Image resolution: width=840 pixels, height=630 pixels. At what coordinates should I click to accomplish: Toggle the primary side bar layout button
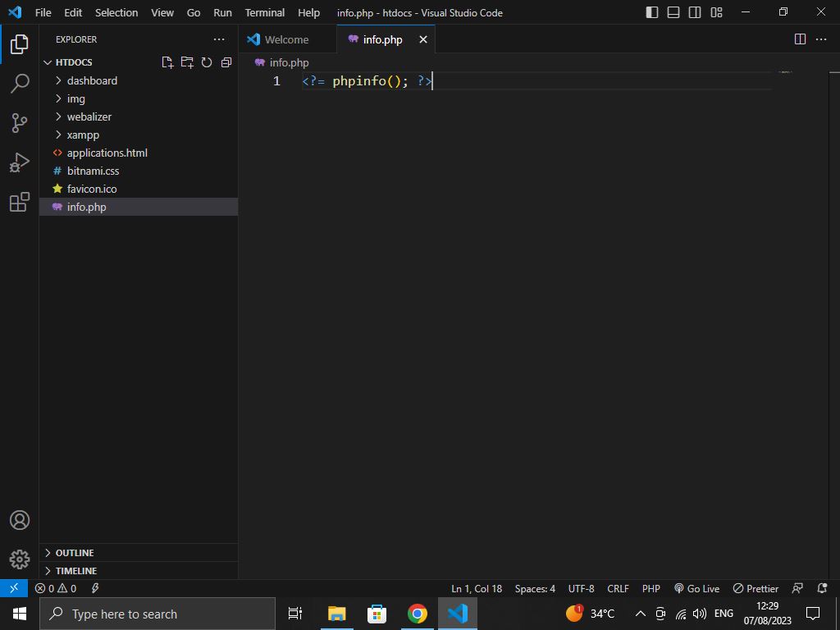point(652,11)
